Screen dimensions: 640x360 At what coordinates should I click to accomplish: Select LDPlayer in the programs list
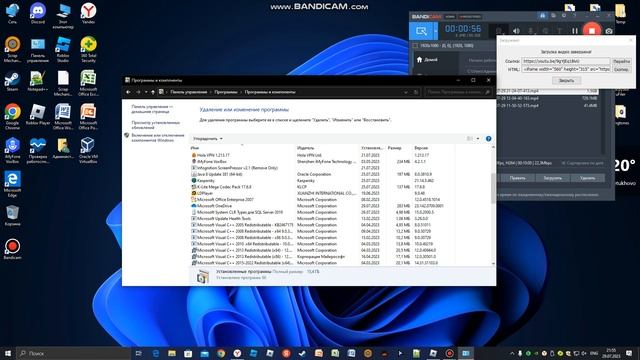322,193
